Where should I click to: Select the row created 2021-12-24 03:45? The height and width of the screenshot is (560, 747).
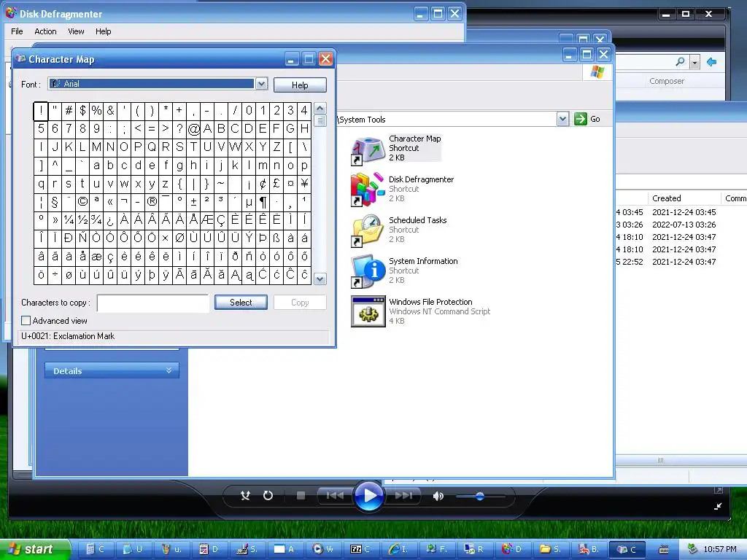point(681,212)
